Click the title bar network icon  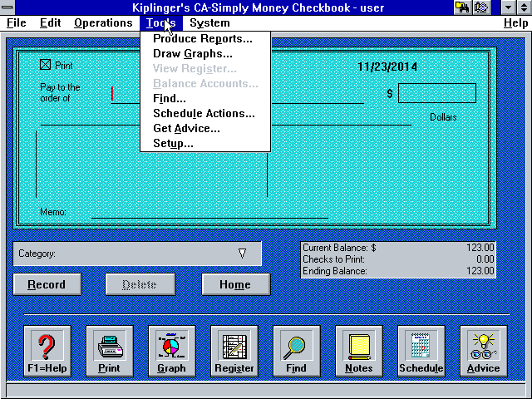pyautogui.click(x=462, y=7)
